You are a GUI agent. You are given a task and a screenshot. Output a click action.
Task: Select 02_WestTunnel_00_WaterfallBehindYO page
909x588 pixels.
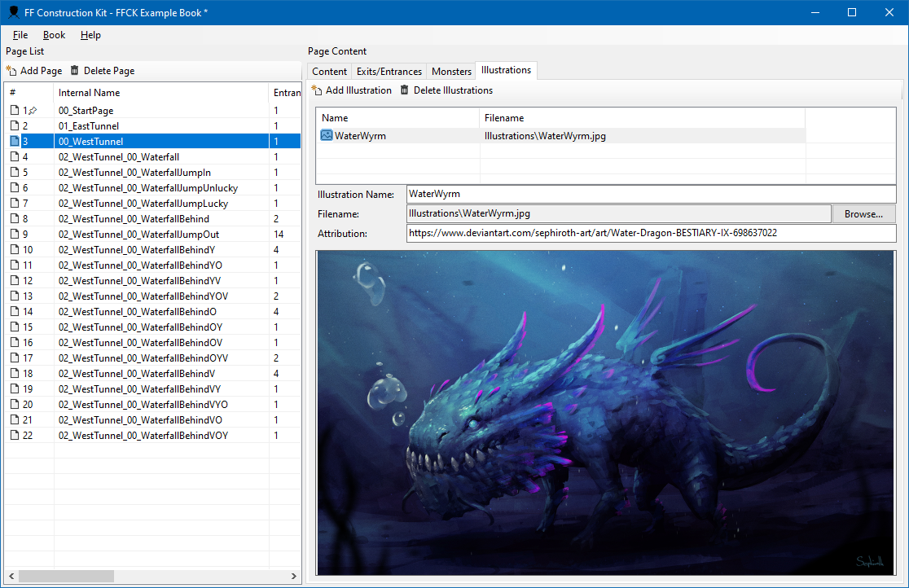pos(153,265)
